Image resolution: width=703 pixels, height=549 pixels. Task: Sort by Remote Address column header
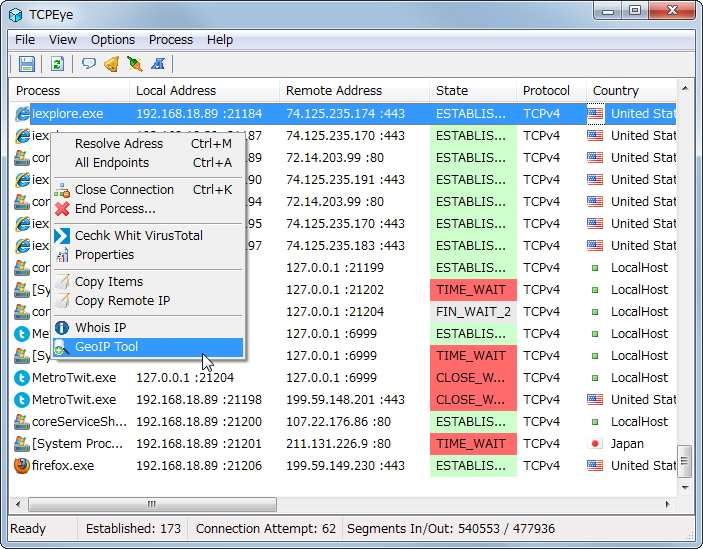pos(354,91)
